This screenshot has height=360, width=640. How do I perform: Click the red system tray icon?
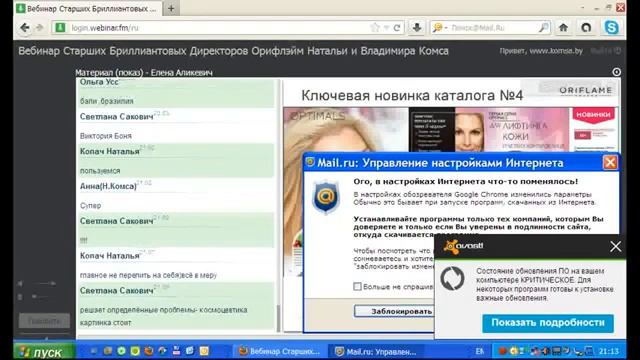pyautogui.click(x=502, y=351)
